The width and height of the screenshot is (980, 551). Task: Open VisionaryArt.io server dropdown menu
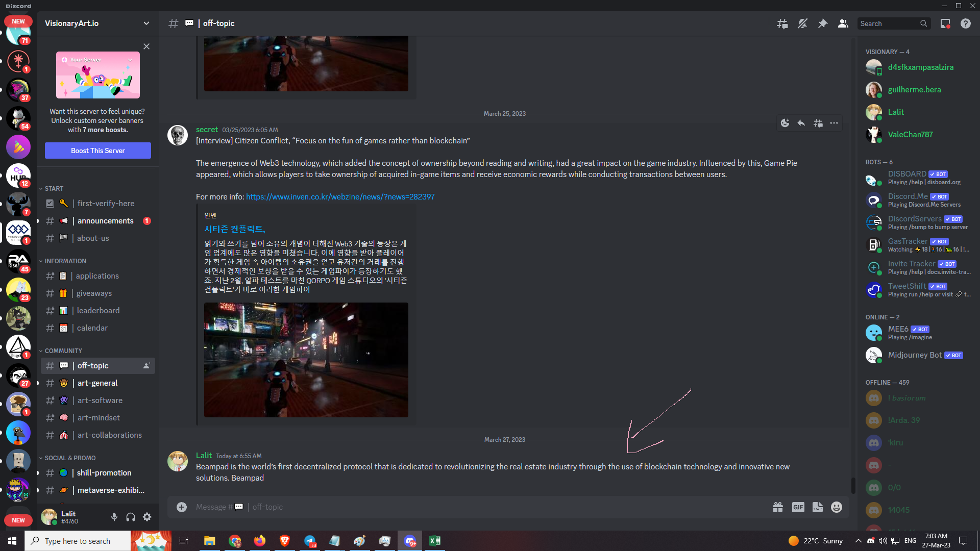[x=97, y=23]
